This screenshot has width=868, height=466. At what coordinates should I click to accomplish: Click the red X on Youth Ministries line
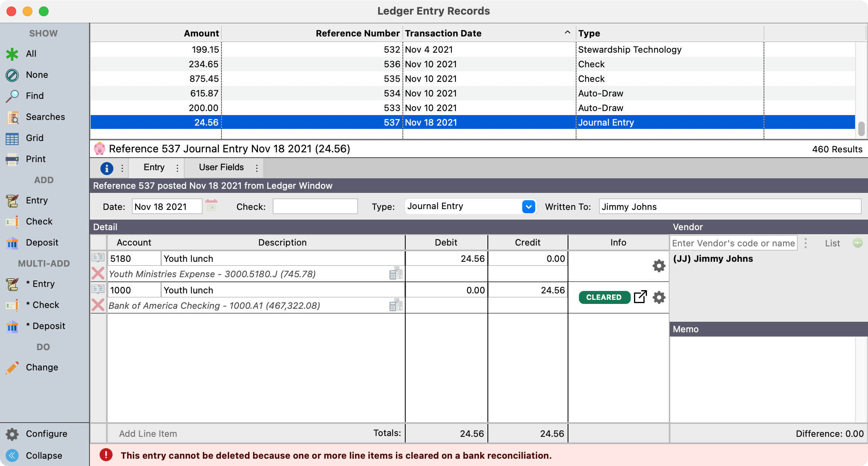click(98, 274)
